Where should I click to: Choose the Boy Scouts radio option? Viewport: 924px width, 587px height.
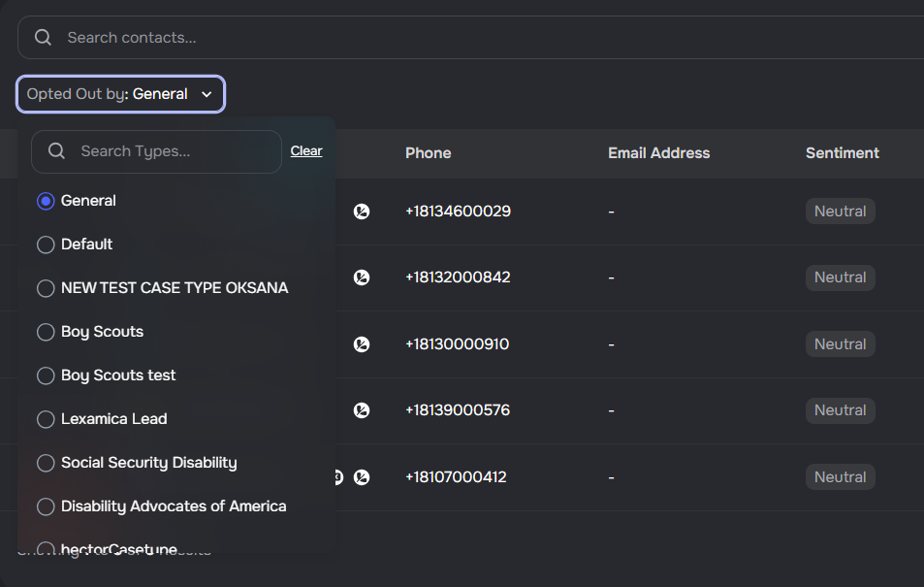point(46,332)
